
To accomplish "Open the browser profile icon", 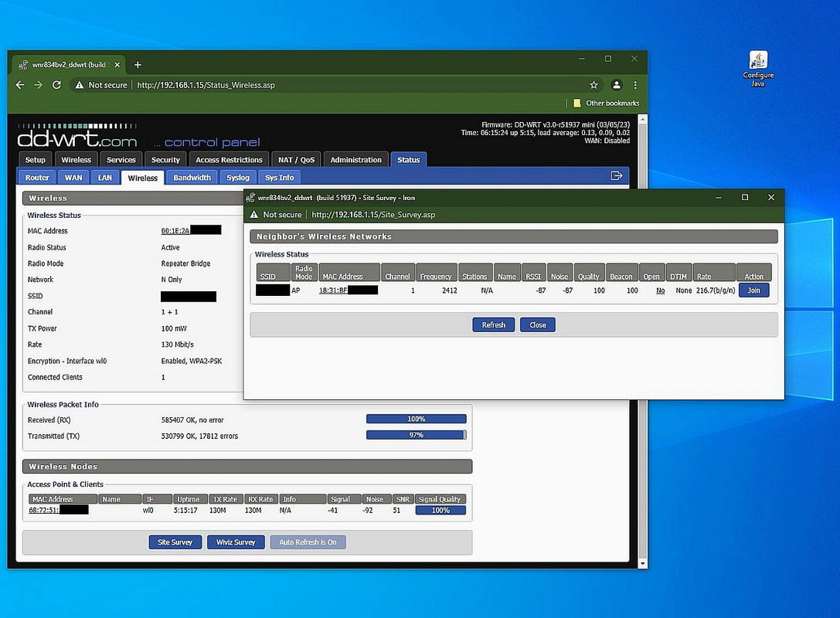I will coord(617,85).
